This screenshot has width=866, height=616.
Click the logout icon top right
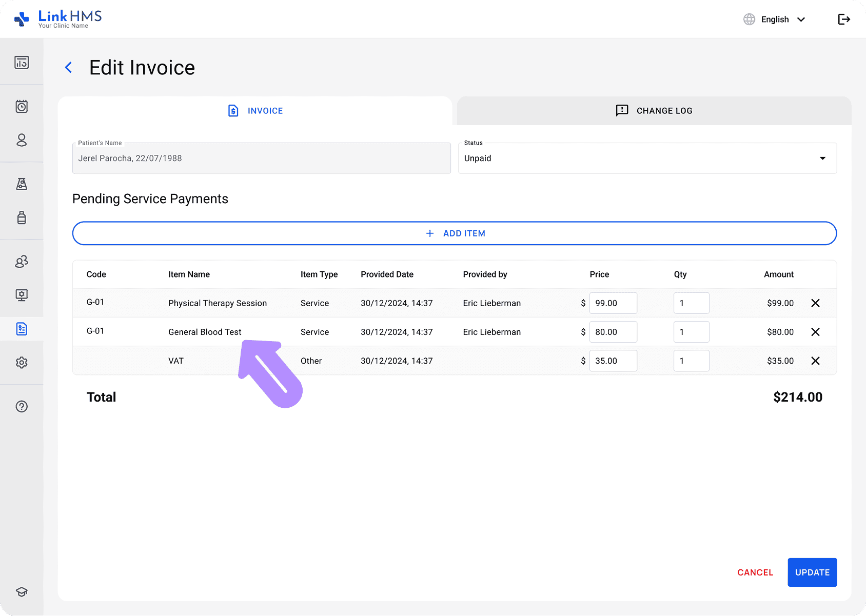844,19
